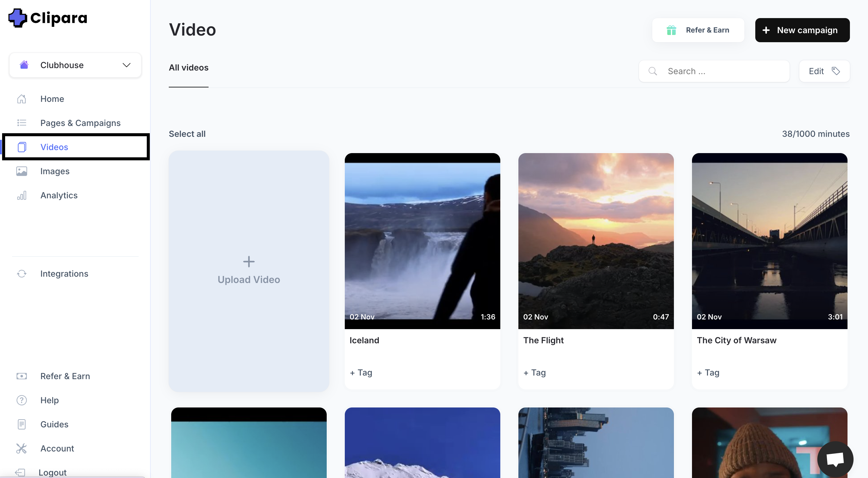This screenshot has width=868, height=478.
Task: Open the Analytics section
Action: pyautogui.click(x=59, y=195)
